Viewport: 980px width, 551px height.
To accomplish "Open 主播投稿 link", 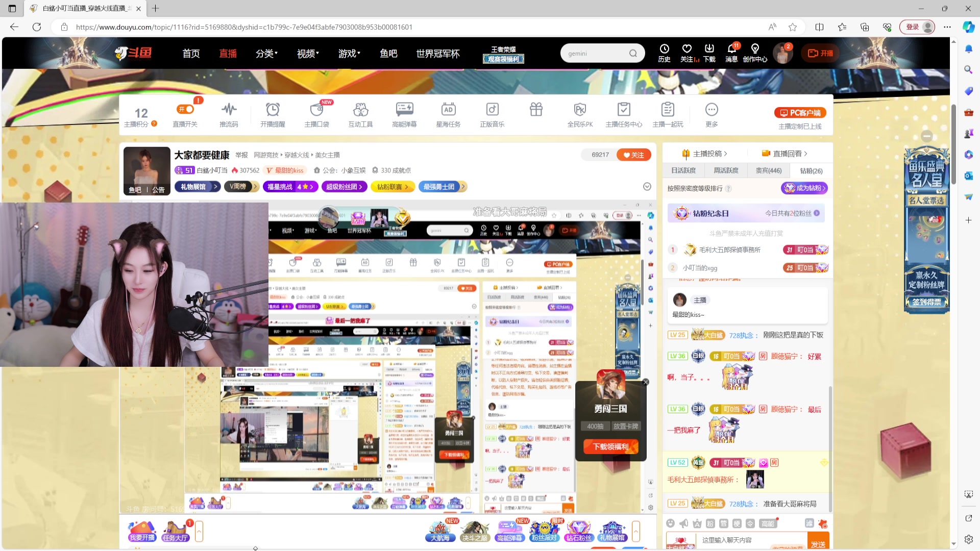I will pyautogui.click(x=705, y=154).
